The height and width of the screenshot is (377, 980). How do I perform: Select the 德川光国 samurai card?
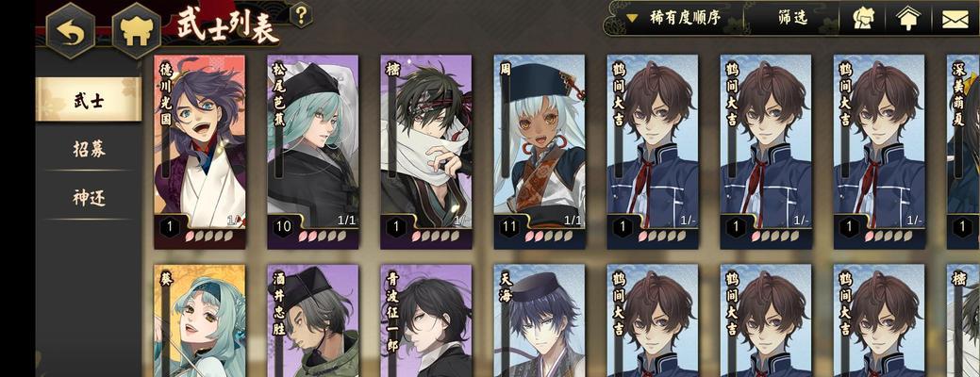point(199,152)
